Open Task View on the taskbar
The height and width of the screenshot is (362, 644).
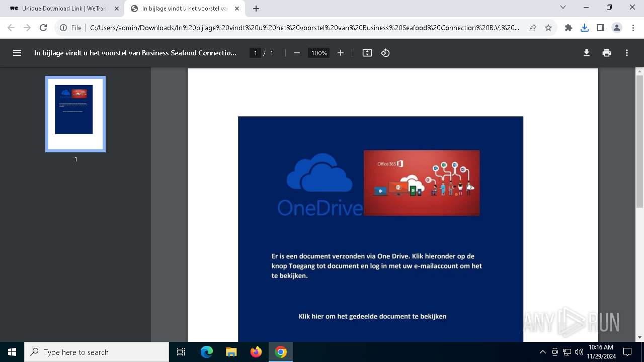pyautogui.click(x=181, y=352)
